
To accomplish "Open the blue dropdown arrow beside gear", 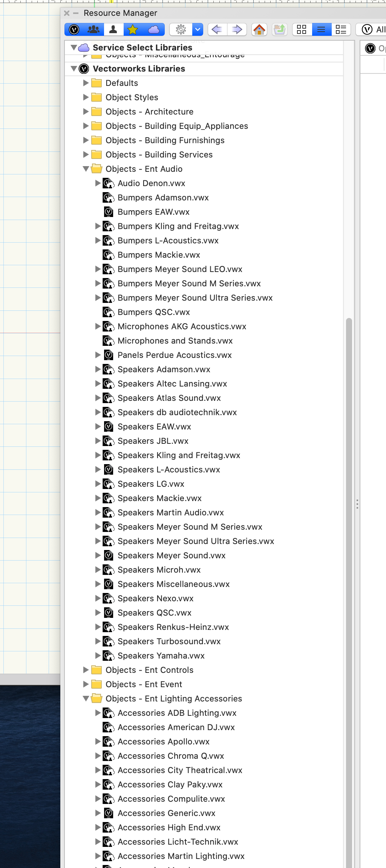I will pos(198,29).
